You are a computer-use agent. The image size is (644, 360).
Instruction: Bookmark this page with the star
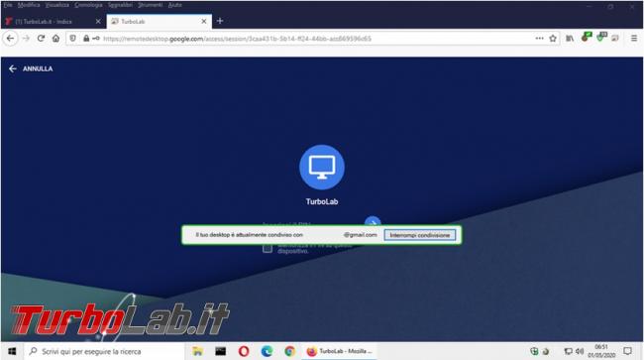(553, 39)
